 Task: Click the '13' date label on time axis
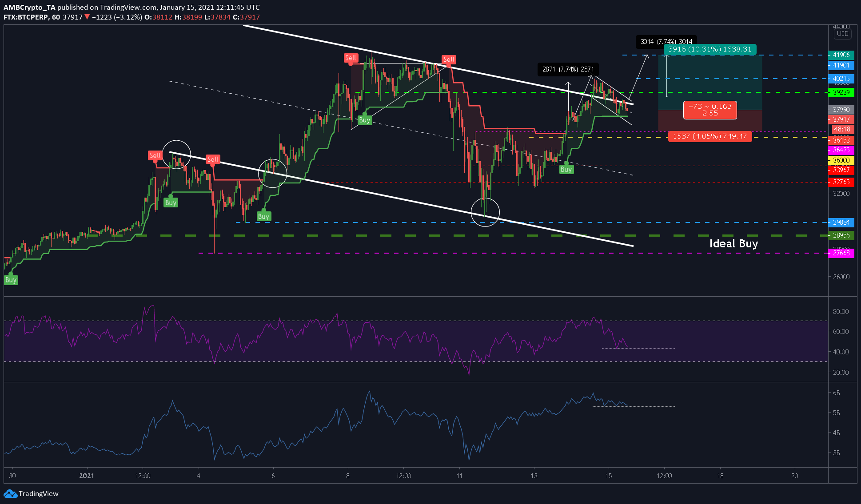point(534,476)
